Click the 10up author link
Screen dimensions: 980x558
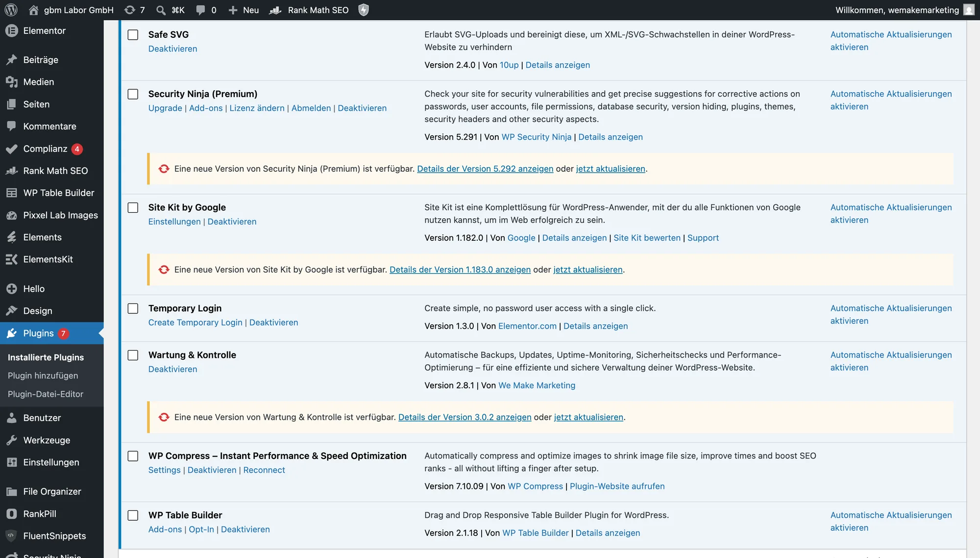(509, 65)
